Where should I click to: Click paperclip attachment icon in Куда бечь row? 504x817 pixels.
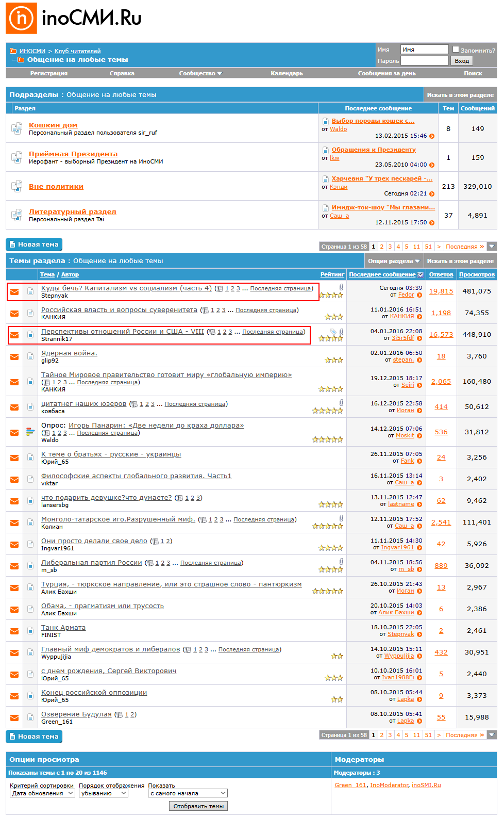click(x=341, y=287)
